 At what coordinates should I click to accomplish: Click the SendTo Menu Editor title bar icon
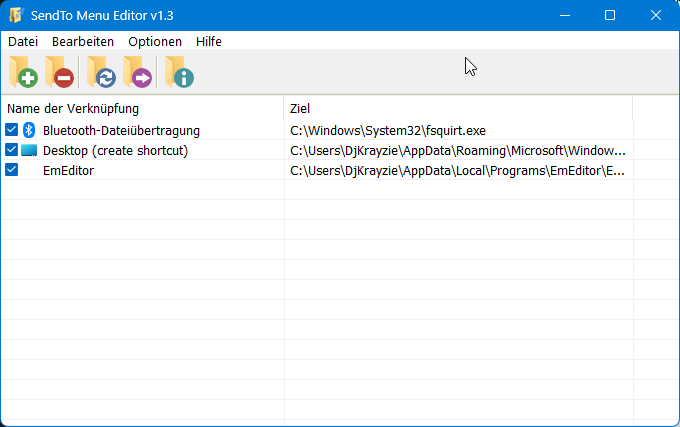(16, 15)
